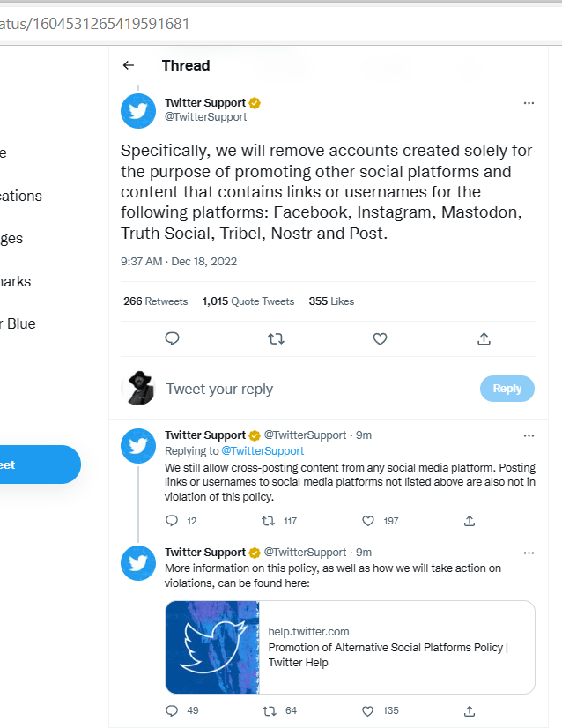Like the main tweet with heart icon
This screenshot has height=728, width=562.
[x=380, y=338]
